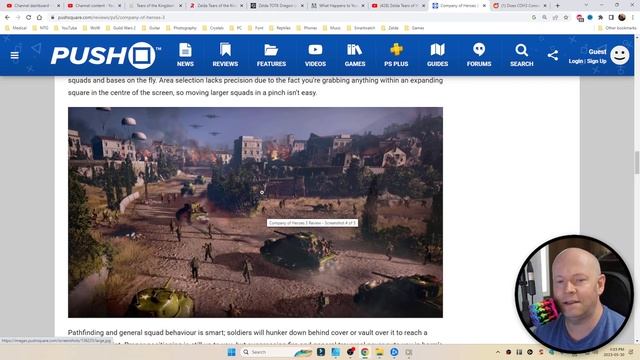Open the Zelda bookmarks folder
This screenshot has height=360, width=640.
coord(390,28)
